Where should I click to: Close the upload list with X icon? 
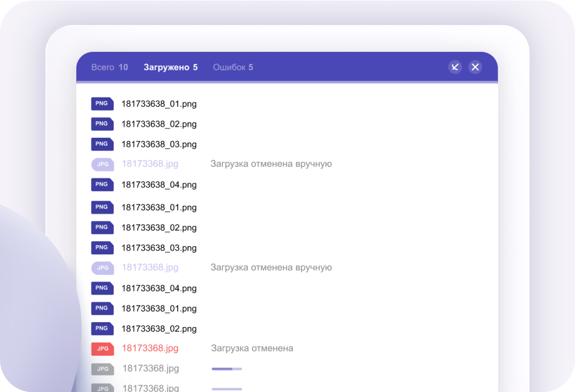click(x=475, y=67)
